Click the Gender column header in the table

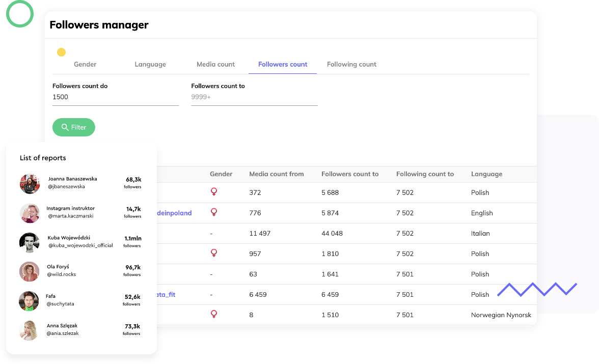pyautogui.click(x=221, y=174)
